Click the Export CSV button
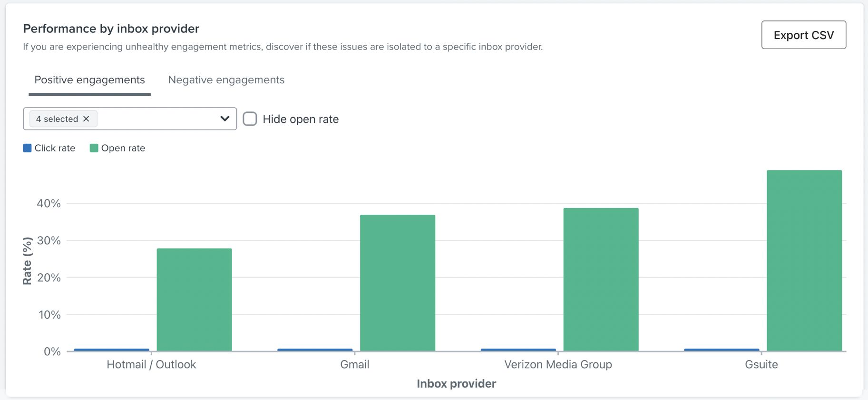This screenshot has height=400, width=868. (x=803, y=35)
